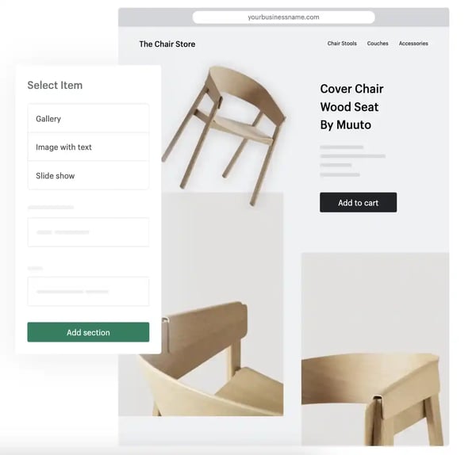Click the first placeholder input field below Slide show
The width and height of the screenshot is (476, 455).
pyautogui.click(x=88, y=232)
